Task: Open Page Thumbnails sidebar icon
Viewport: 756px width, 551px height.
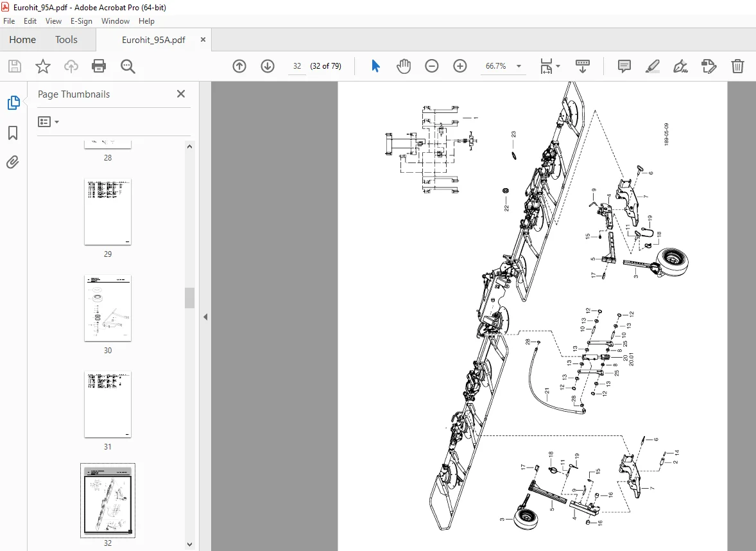Action: coord(13,102)
